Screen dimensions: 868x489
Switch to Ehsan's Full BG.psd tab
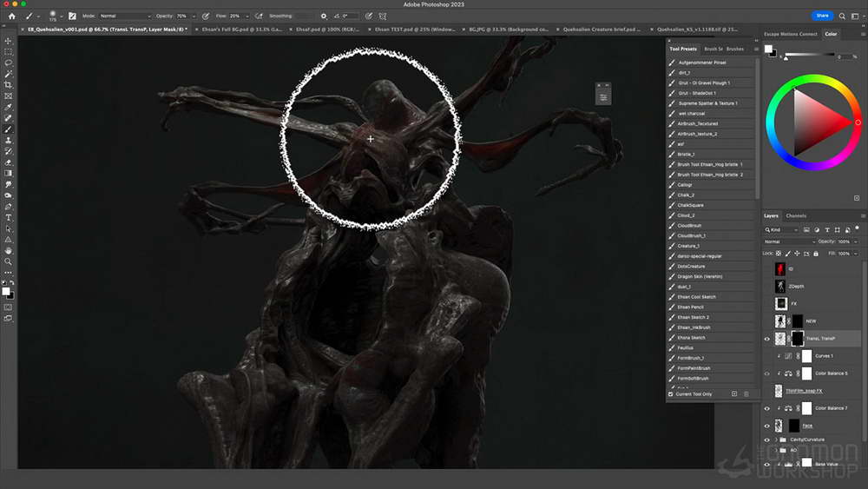point(242,30)
